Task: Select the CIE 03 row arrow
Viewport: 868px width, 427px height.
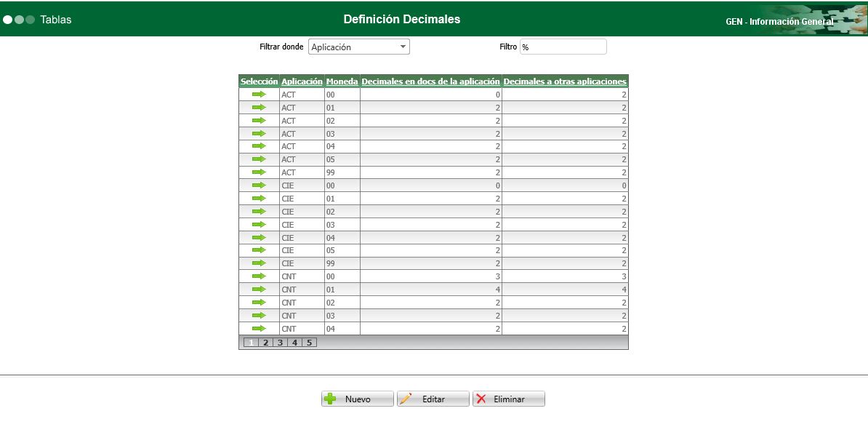Action: pyautogui.click(x=259, y=224)
